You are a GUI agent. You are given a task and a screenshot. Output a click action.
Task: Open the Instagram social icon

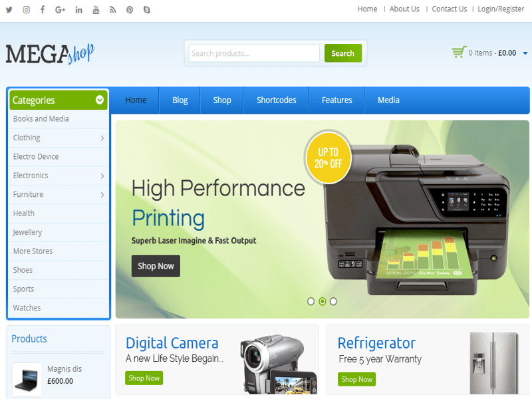[x=27, y=9]
